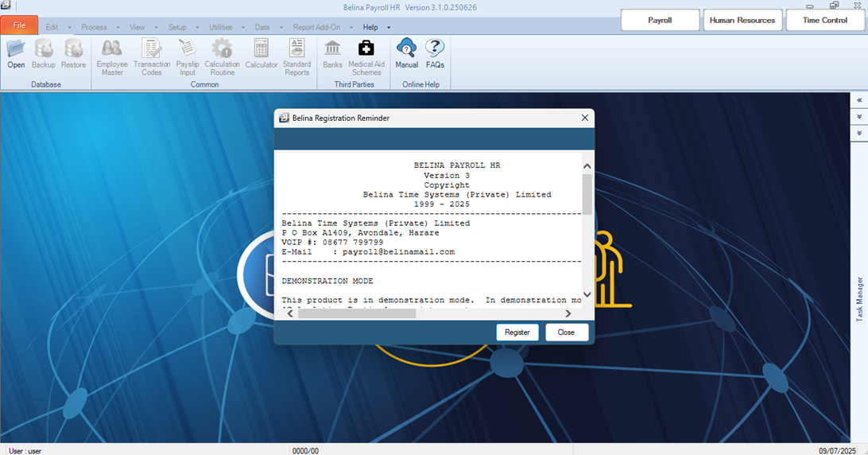The image size is (868, 455).
Task: Open the Process menu
Action: tap(94, 27)
